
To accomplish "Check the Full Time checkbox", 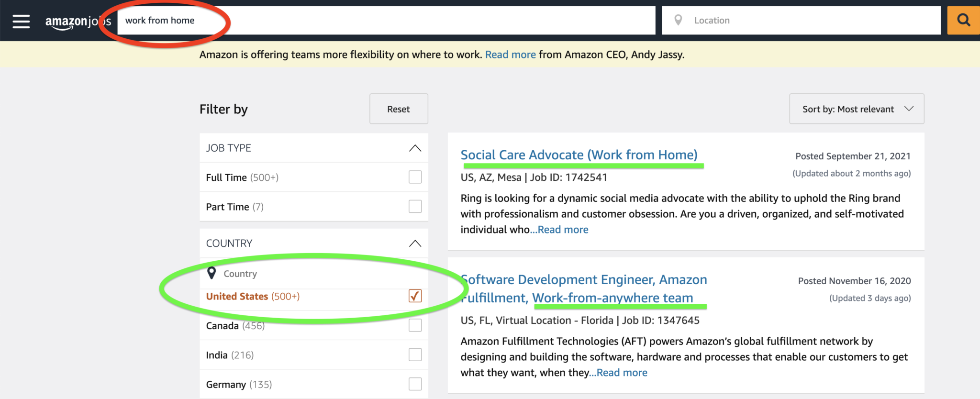I will click(x=415, y=177).
